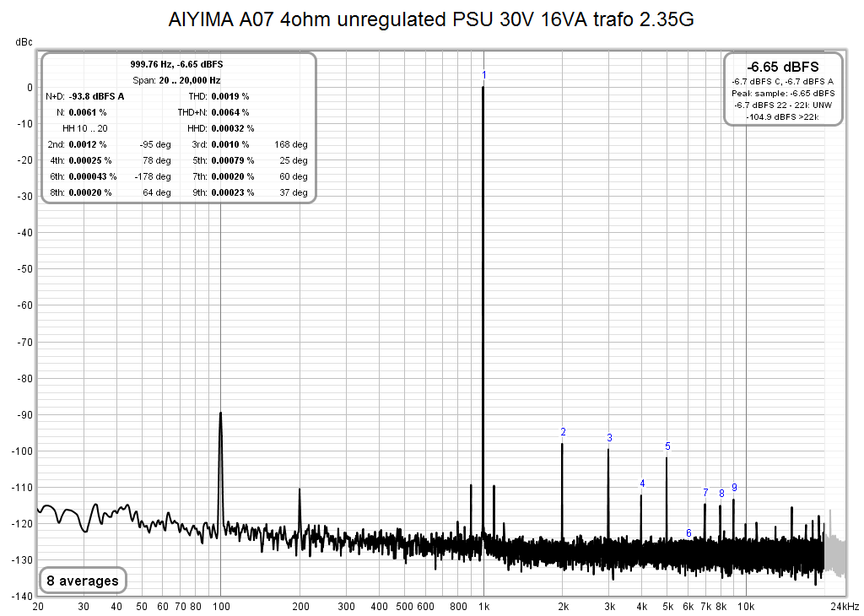Click the 'Peak sample: -6.65 dBFS' line

(x=782, y=93)
